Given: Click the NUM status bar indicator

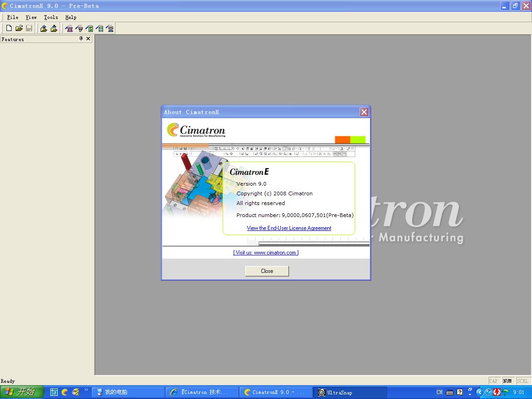Looking at the screenshot, I should tap(508, 381).
